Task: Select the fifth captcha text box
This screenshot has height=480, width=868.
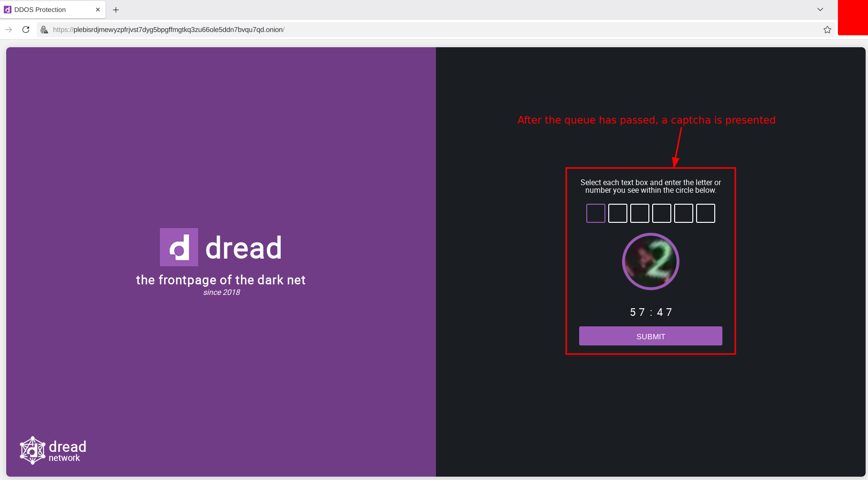Action: coord(684,213)
